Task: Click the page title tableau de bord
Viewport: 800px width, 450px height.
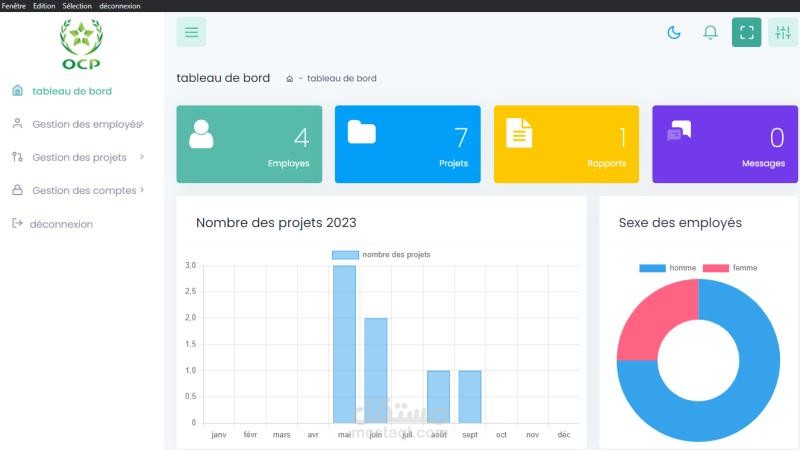Action: click(223, 78)
